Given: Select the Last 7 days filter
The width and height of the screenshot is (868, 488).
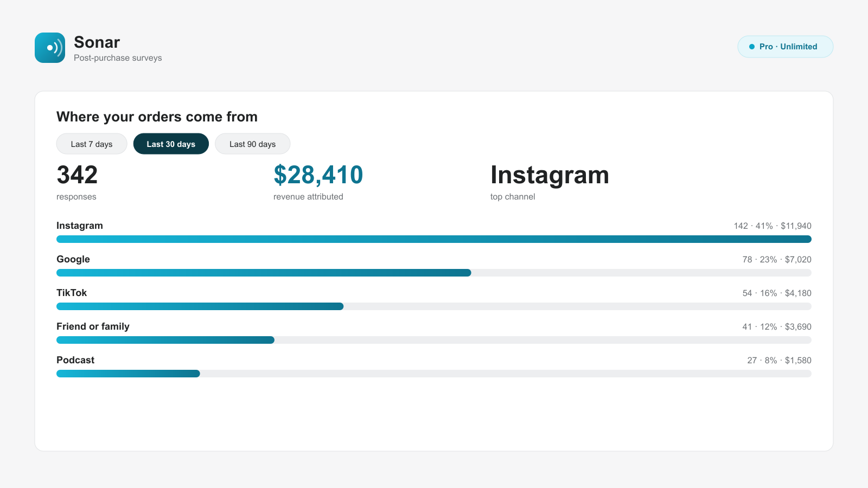Looking at the screenshot, I should pos(92,144).
